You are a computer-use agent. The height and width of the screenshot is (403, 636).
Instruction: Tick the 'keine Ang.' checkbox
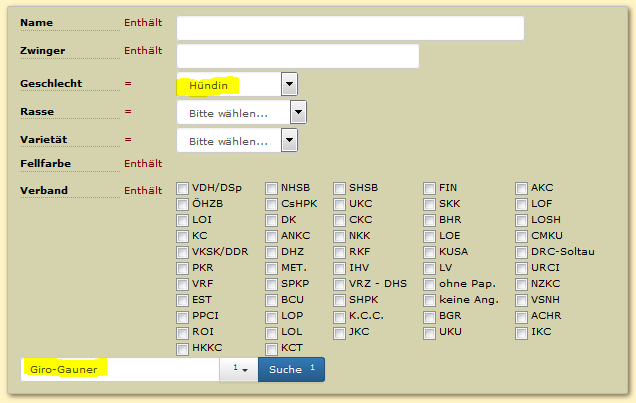point(429,300)
